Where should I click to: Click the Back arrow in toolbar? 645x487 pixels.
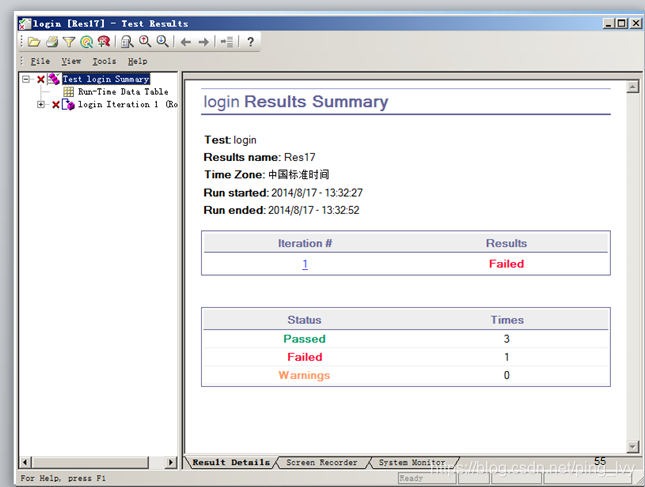tap(186, 42)
